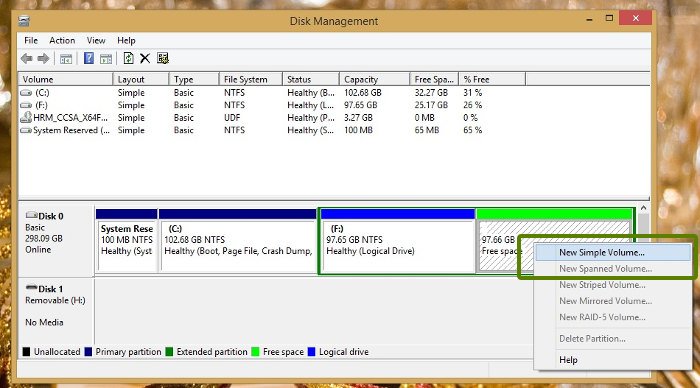
Task: Click the blue Logical drive legend swatch
Action: tap(312, 352)
